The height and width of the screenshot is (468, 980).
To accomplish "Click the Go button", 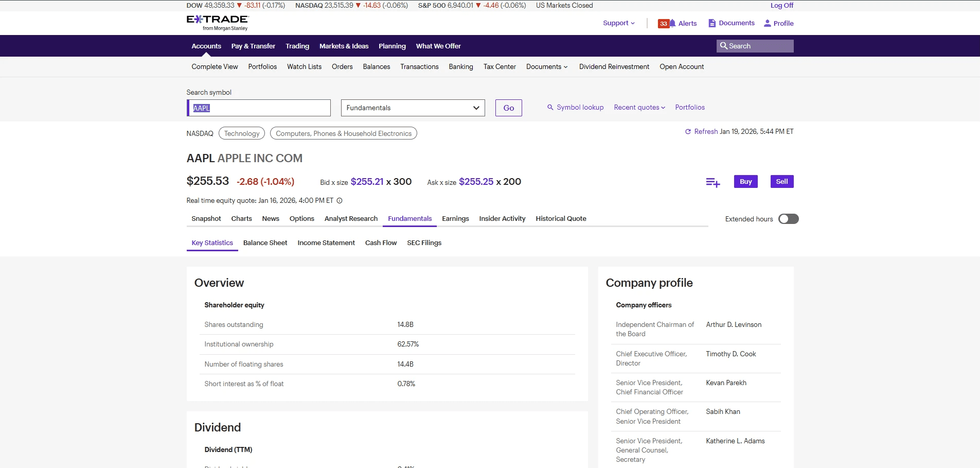I will coord(509,108).
